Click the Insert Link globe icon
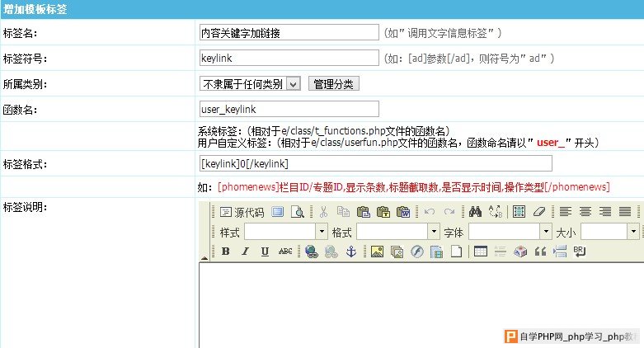Viewport: 644px width, 348px height. click(x=311, y=252)
